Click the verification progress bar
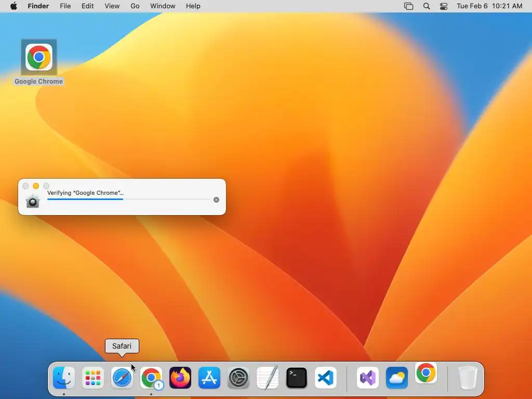532x399 pixels. tap(129, 199)
